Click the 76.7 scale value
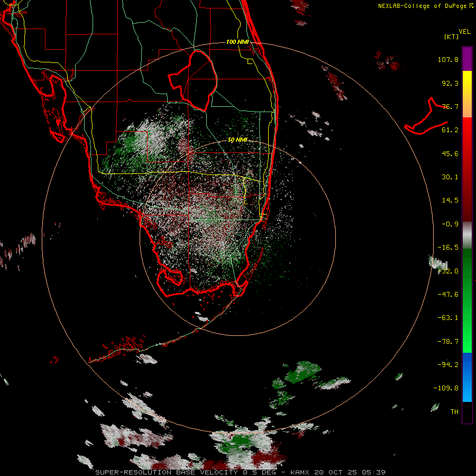476x476 pixels. tap(450, 106)
